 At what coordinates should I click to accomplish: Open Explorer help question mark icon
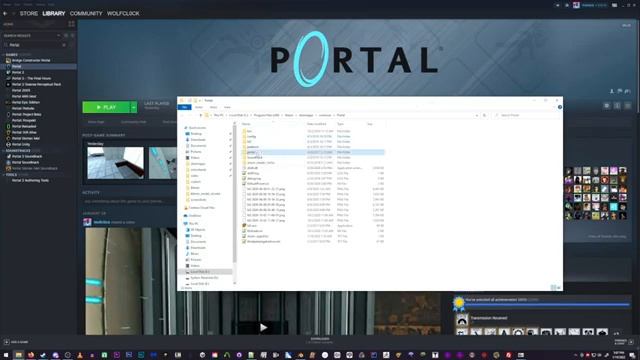click(560, 107)
